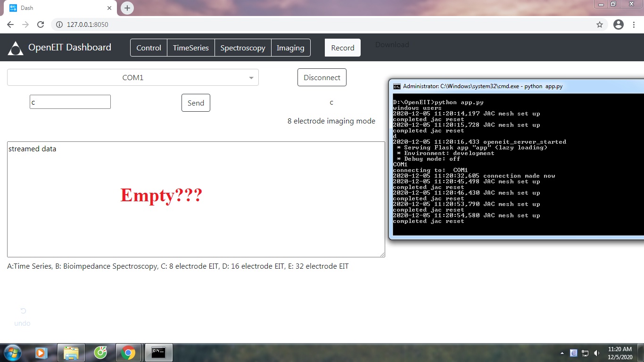The height and width of the screenshot is (362, 644).
Task: Toggle the Record button
Action: point(342,48)
